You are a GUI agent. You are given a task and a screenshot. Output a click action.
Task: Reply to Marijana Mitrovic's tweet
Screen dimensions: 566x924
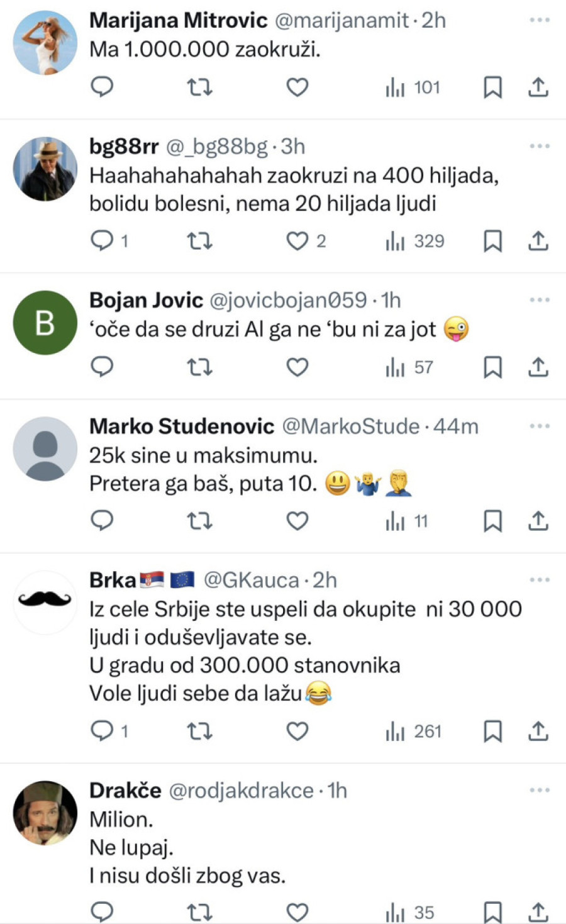click(102, 86)
